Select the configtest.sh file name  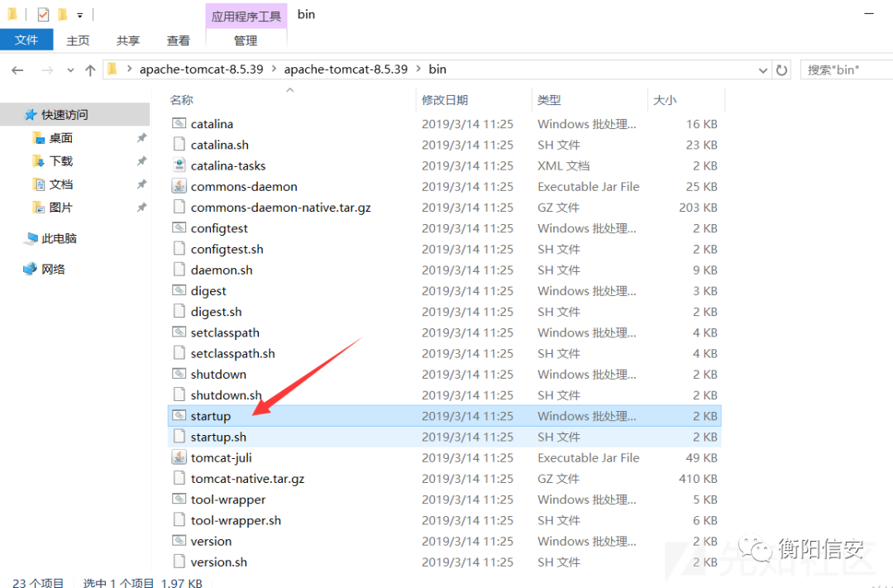[x=227, y=249]
